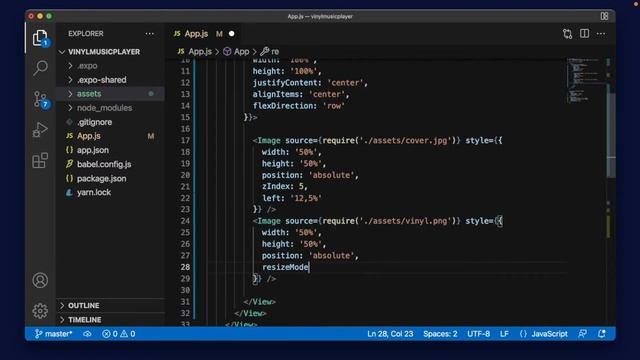Click Ln 28, Col 23 go-to-line indicator
This screenshot has height=360, width=640.
(390, 334)
